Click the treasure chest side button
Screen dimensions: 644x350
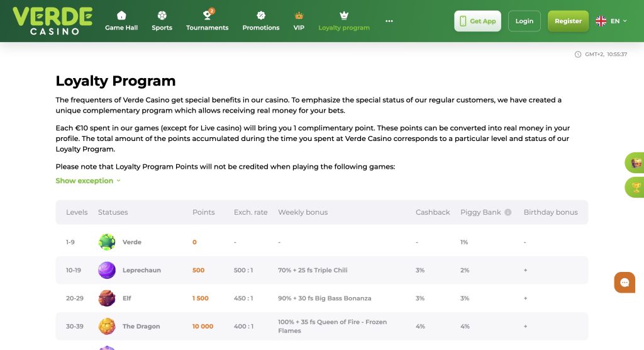click(636, 163)
